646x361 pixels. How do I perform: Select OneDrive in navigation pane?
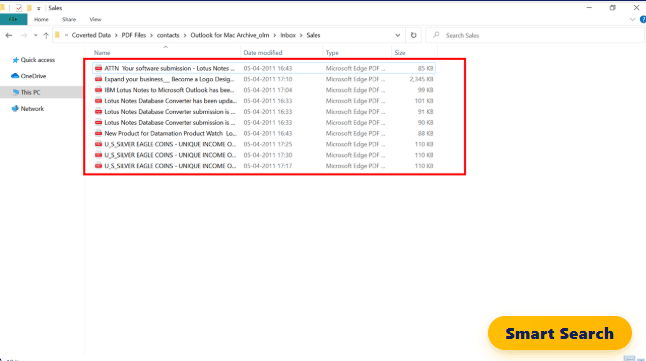click(33, 76)
